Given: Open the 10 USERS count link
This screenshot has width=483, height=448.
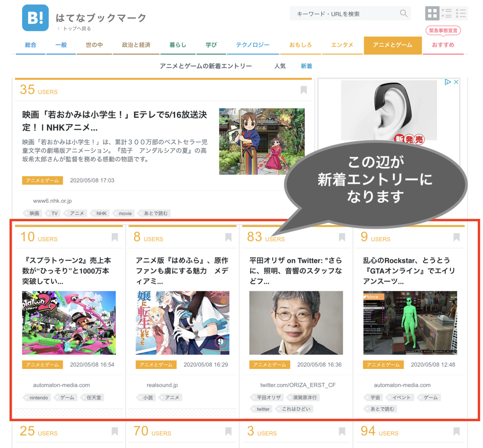Looking at the screenshot, I should 39,237.
